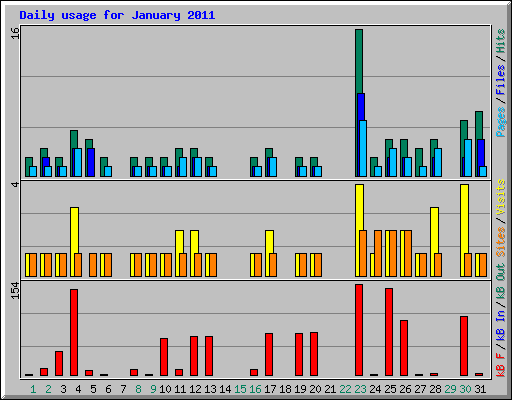Click the 'kB Out' legend label
512x400 pixels.
click(x=501, y=280)
